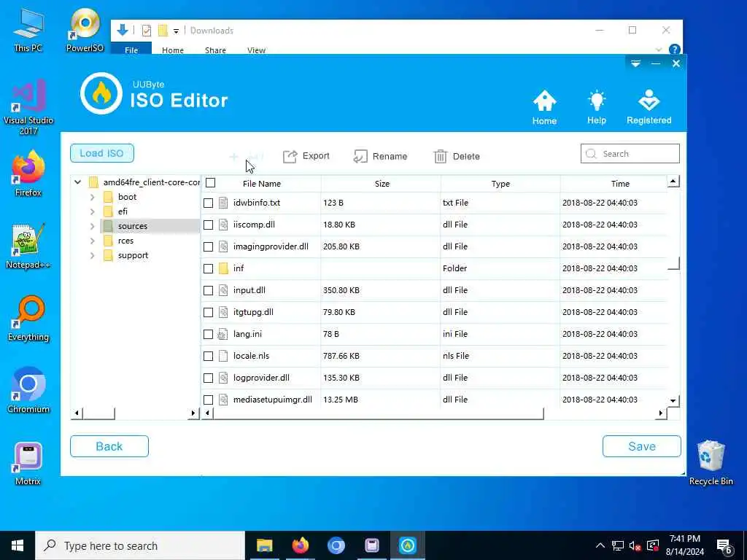Open the Chromium desktop shortcut
The width and height of the screenshot is (747, 560).
(28, 390)
